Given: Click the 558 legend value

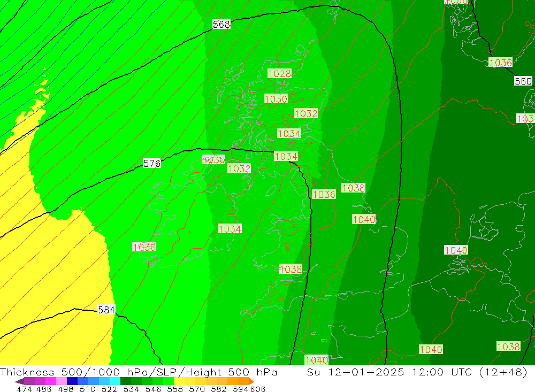Looking at the screenshot, I should [175, 389].
